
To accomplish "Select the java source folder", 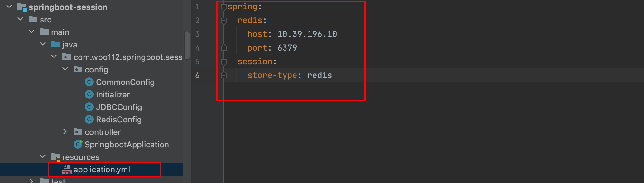I will [69, 45].
